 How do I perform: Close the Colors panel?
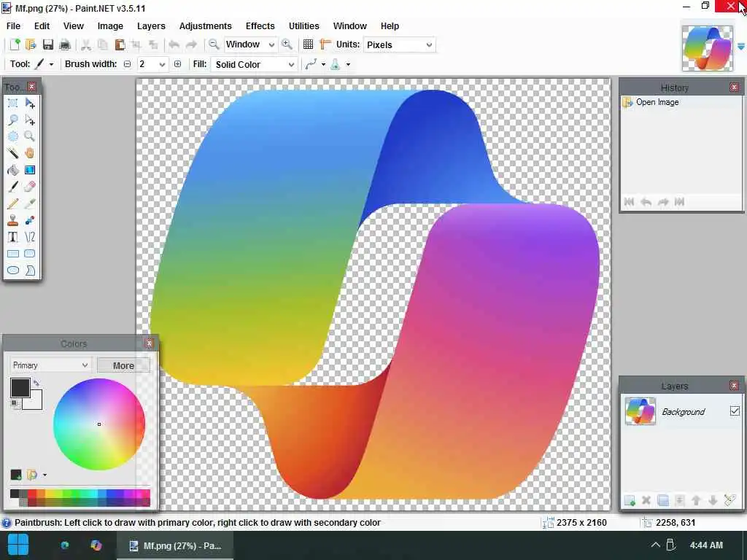coord(149,343)
